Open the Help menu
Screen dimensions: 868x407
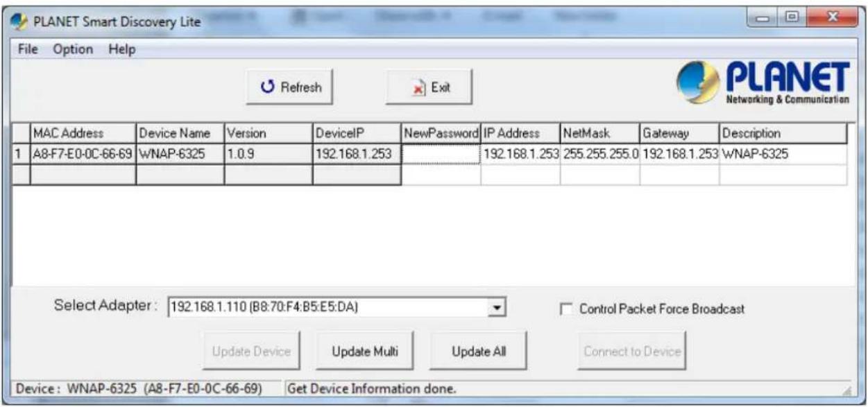pyautogui.click(x=121, y=49)
